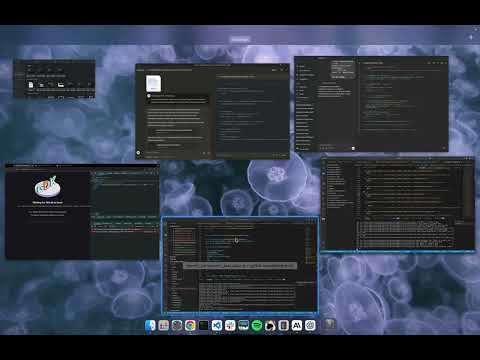Launch Visual Studio Code from the dock
The height and width of the screenshot is (360, 480).
coord(217,325)
